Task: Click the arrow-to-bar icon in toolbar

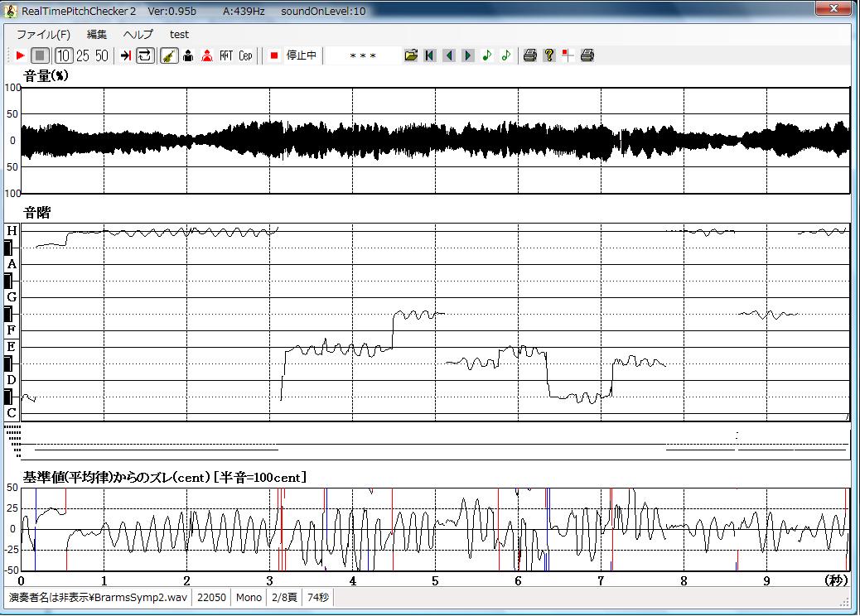Action: coord(126,55)
